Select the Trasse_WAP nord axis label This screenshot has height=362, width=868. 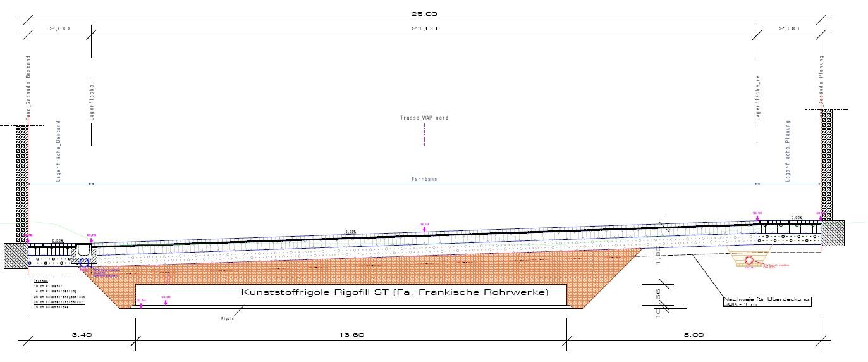[x=424, y=118]
